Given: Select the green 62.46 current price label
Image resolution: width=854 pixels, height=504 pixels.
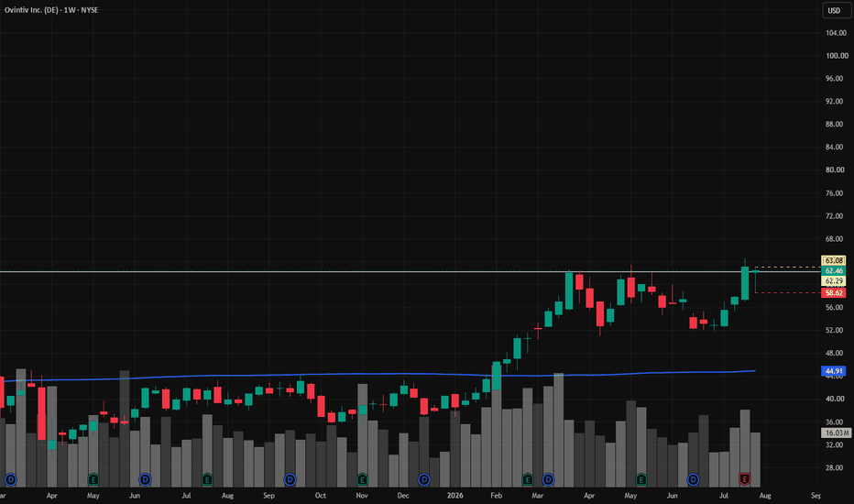Looking at the screenshot, I should [x=833, y=271].
